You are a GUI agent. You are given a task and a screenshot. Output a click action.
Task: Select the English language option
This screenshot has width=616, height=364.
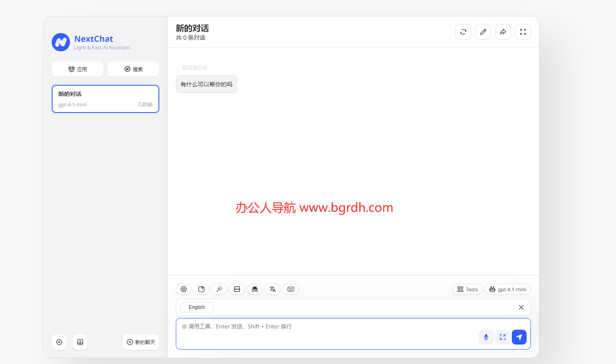197,307
